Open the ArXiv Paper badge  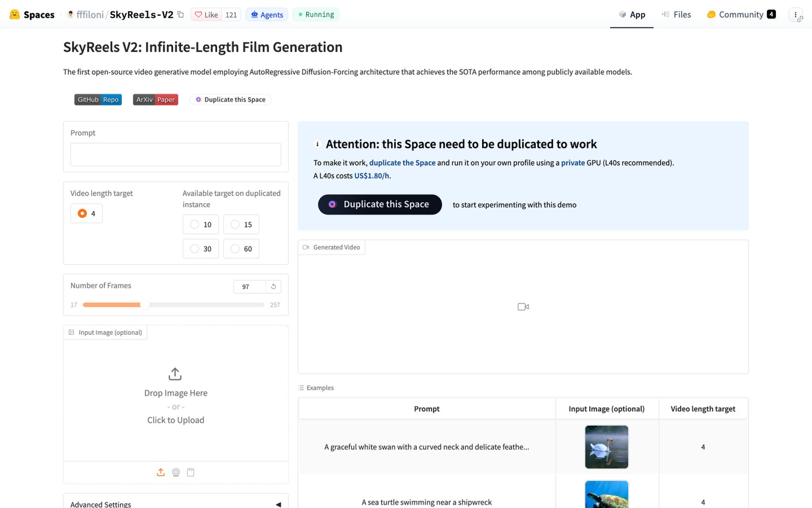click(155, 100)
